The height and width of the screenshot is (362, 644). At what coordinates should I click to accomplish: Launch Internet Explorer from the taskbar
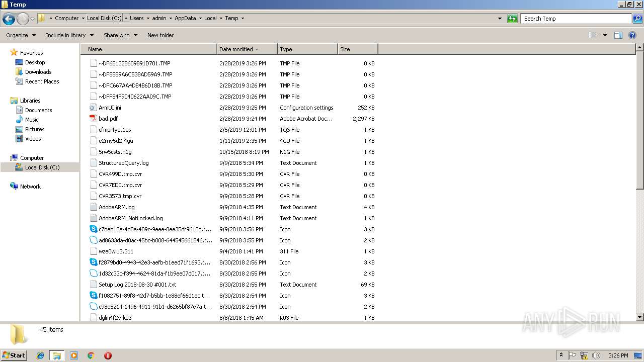pos(40,355)
